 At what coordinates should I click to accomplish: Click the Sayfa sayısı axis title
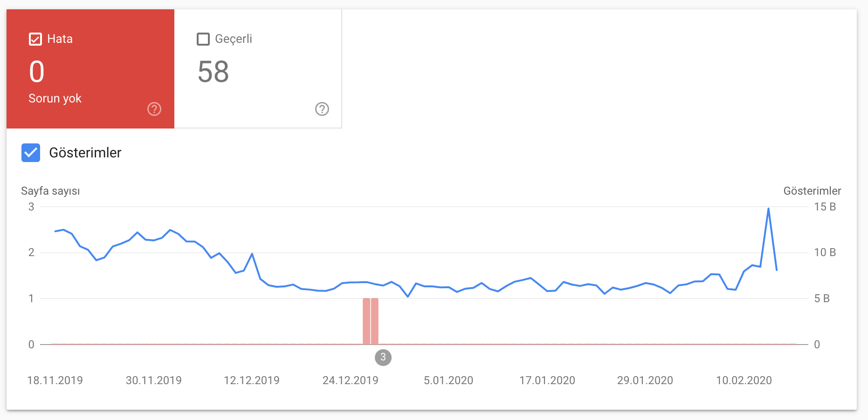pyautogui.click(x=50, y=191)
